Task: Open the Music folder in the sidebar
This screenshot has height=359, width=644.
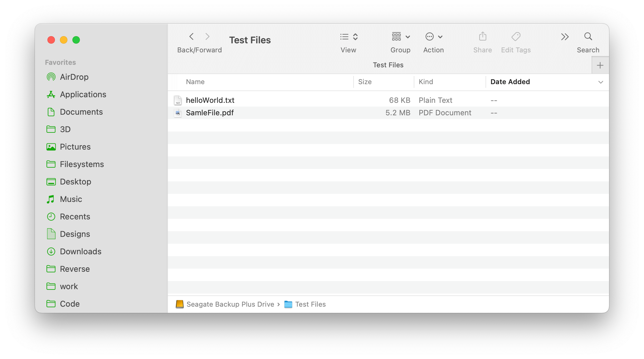Action: 71,199
